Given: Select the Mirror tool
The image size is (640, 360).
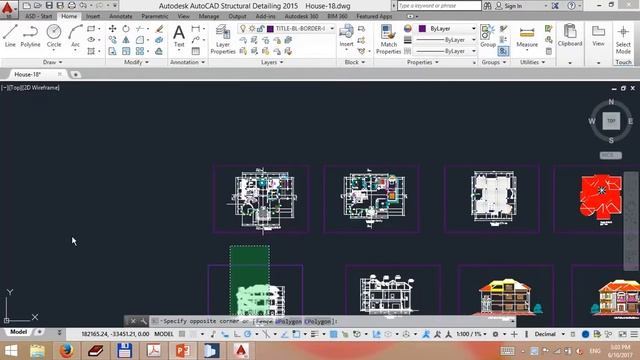Looking at the screenshot, I should (x=126, y=40).
